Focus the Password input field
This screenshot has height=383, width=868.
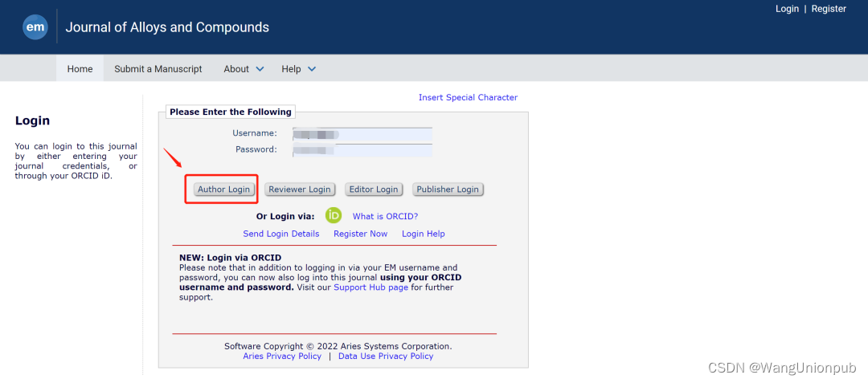(x=362, y=150)
